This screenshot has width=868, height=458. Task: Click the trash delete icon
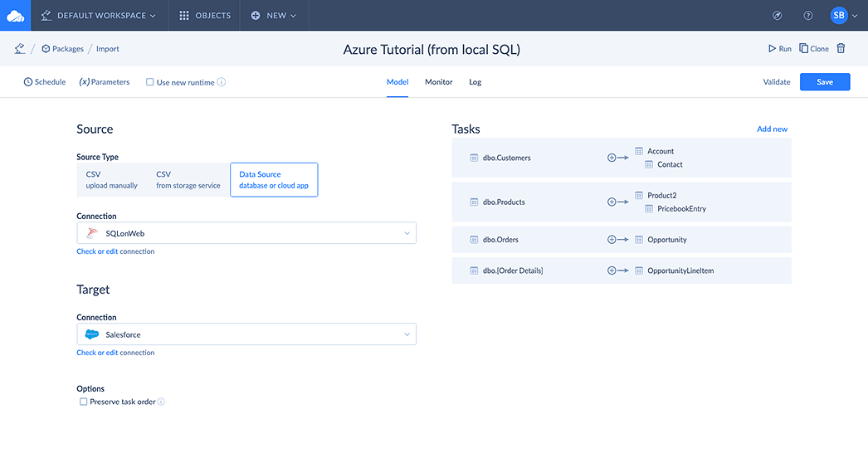tap(841, 49)
